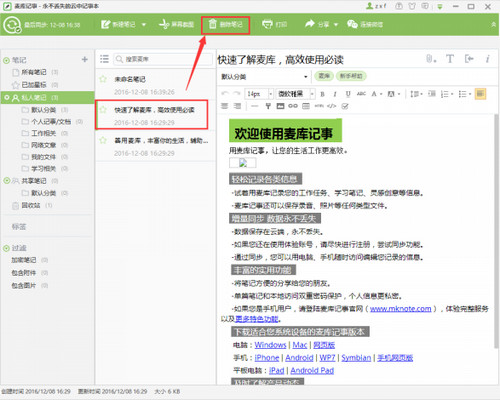Open the www.mknote.com link

(x=400, y=309)
